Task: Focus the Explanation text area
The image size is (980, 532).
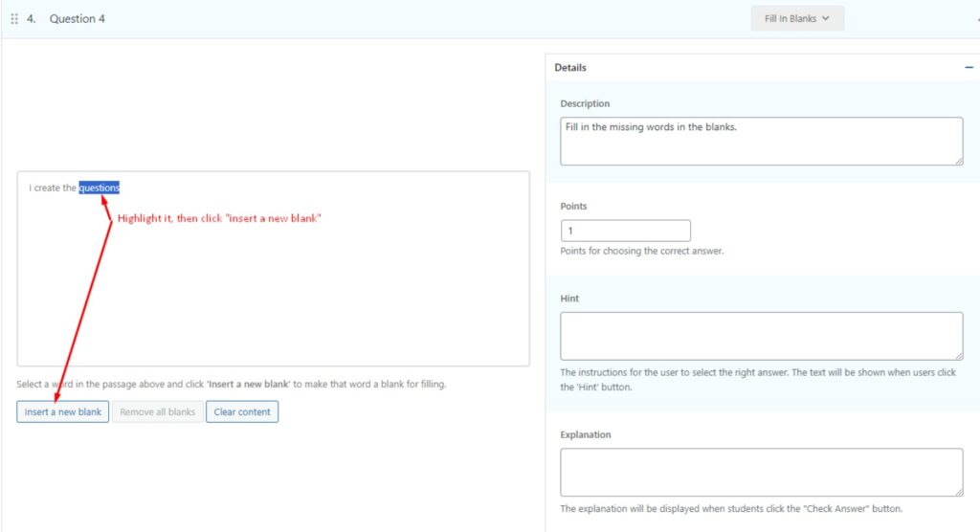Action: [761, 472]
